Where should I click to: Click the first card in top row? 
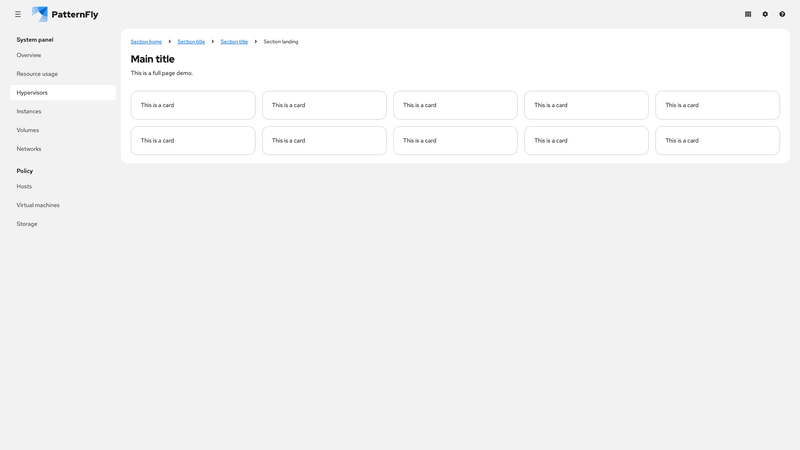tap(193, 105)
